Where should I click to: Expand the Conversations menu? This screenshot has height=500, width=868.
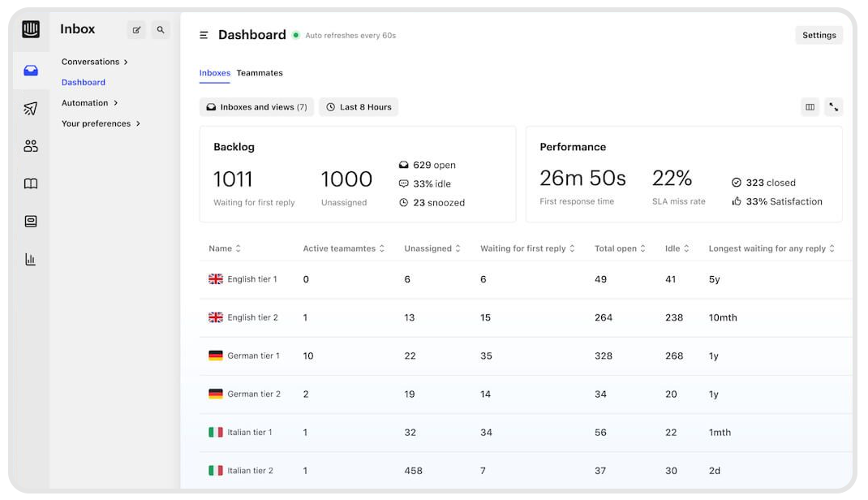95,62
